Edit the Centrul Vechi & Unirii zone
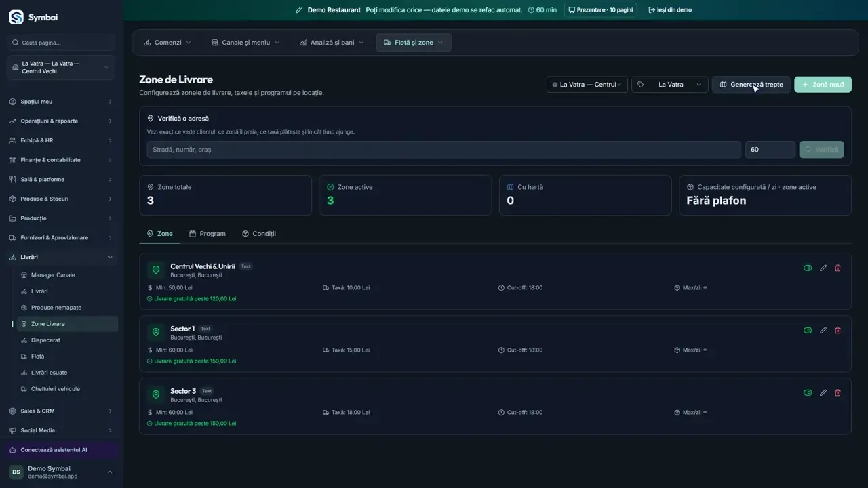 [823, 268]
